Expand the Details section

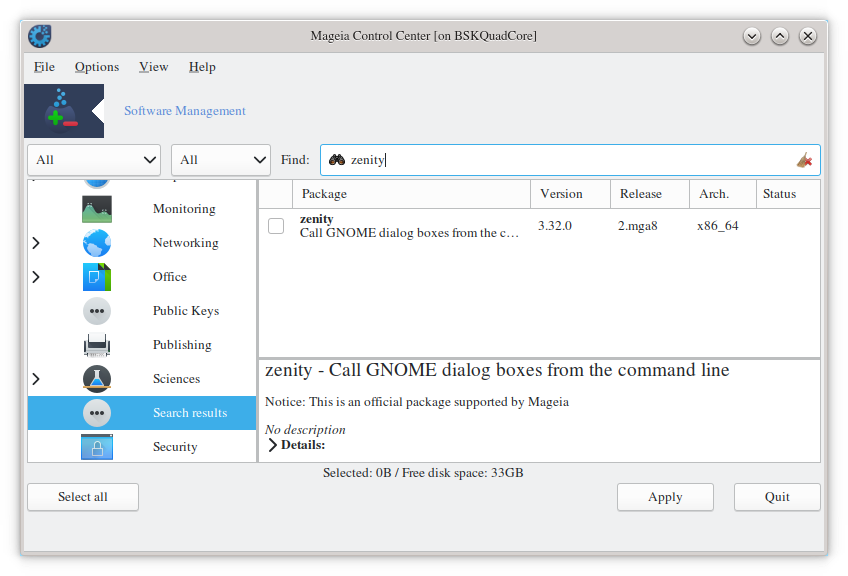273,445
